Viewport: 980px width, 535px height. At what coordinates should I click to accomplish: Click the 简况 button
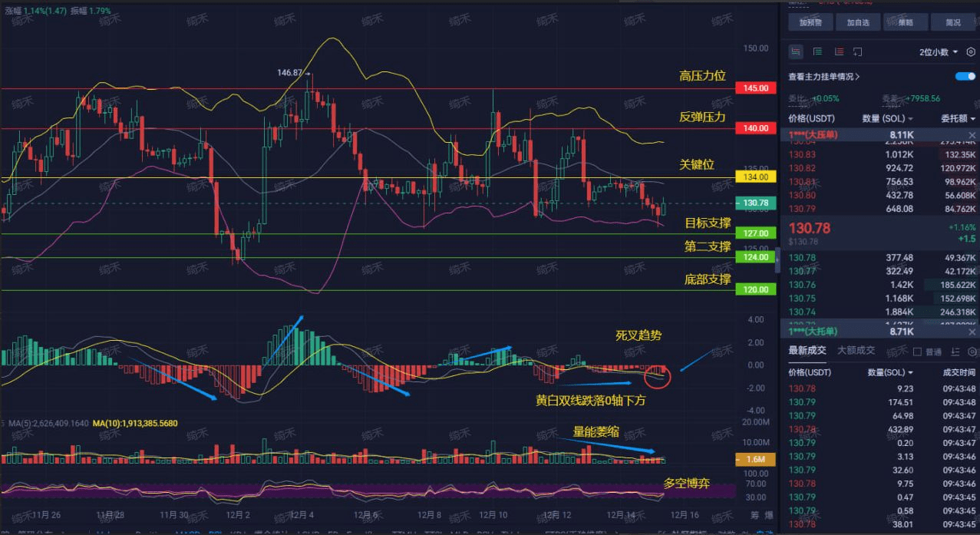tap(953, 22)
